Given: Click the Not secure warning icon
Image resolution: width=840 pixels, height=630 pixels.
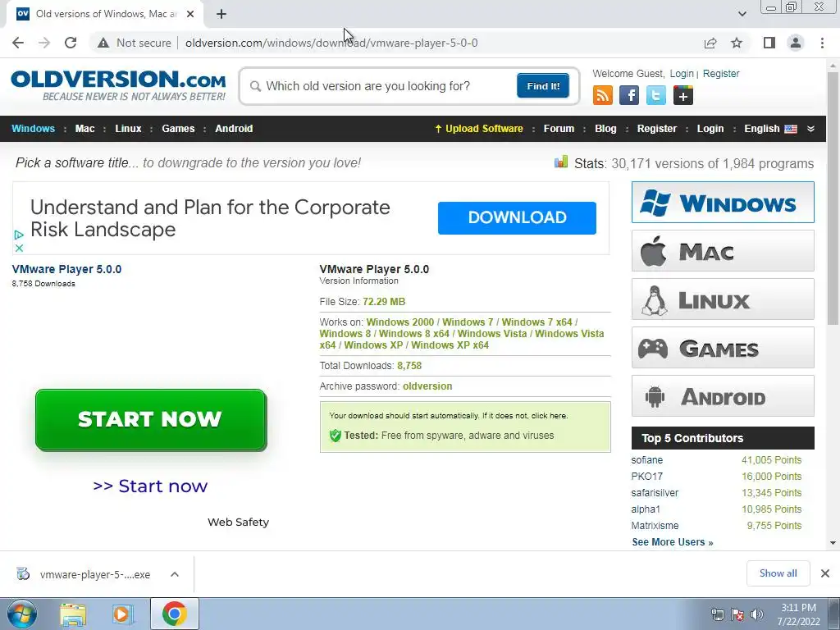Looking at the screenshot, I should tap(103, 43).
